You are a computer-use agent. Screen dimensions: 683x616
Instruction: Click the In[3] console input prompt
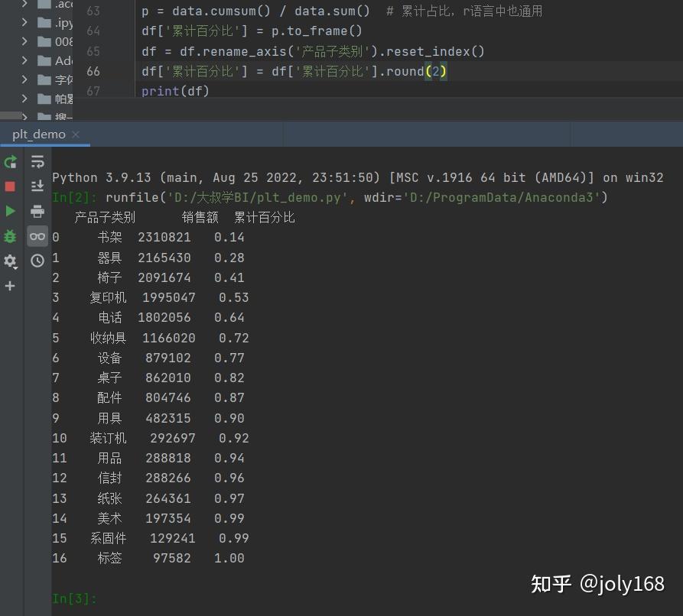point(74,598)
